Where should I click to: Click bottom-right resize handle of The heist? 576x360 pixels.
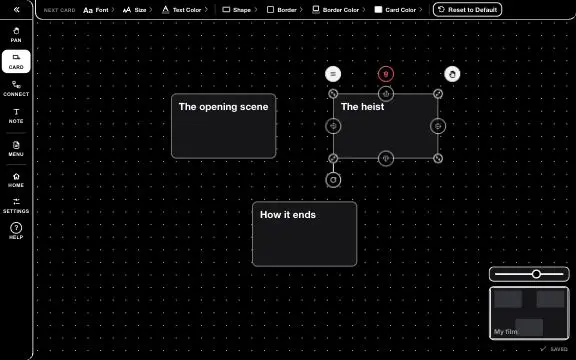438,158
